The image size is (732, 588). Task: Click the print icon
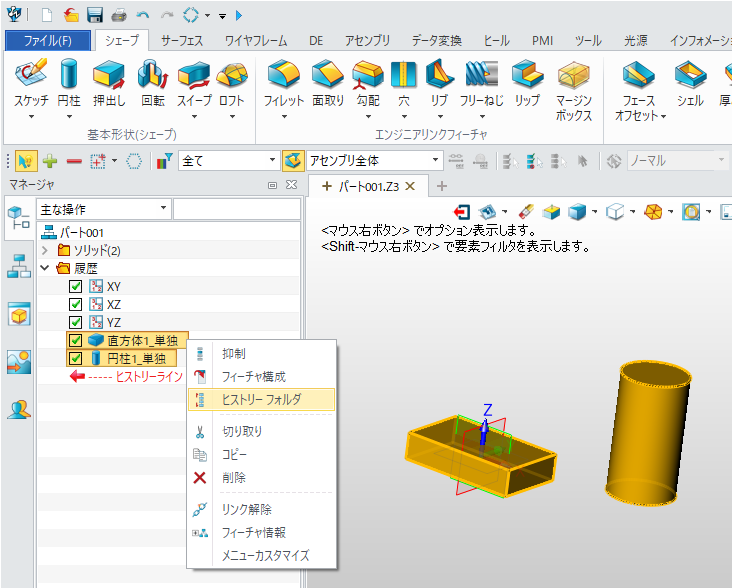(x=119, y=15)
